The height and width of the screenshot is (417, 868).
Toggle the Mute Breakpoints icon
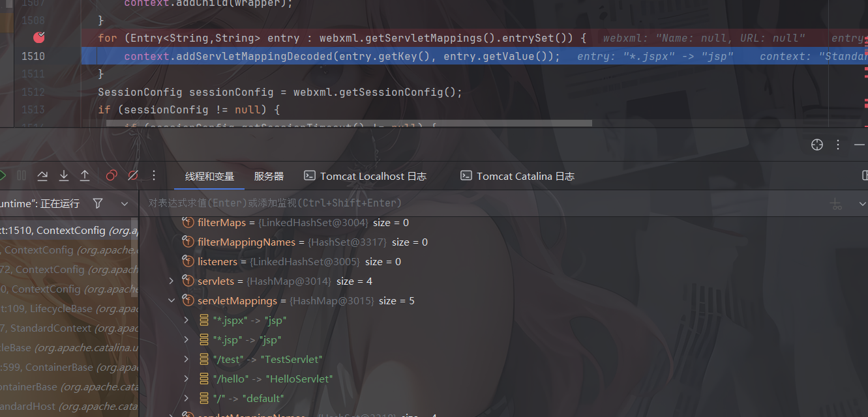click(133, 176)
